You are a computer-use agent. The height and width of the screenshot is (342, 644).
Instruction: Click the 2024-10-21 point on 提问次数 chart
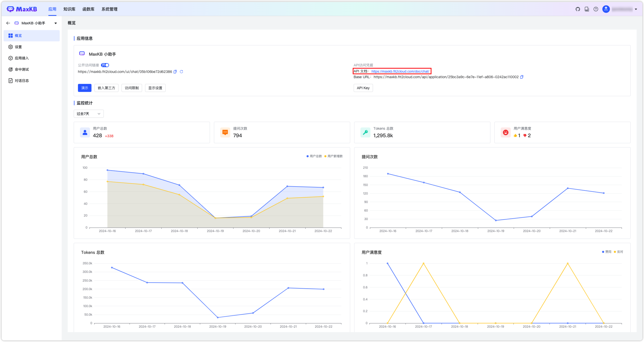click(568, 188)
